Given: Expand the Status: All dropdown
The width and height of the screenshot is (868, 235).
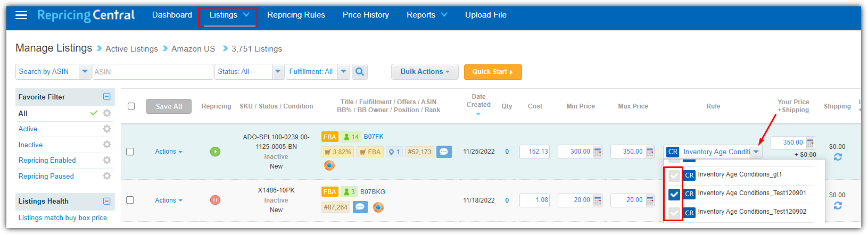Looking at the screenshot, I should (x=278, y=72).
